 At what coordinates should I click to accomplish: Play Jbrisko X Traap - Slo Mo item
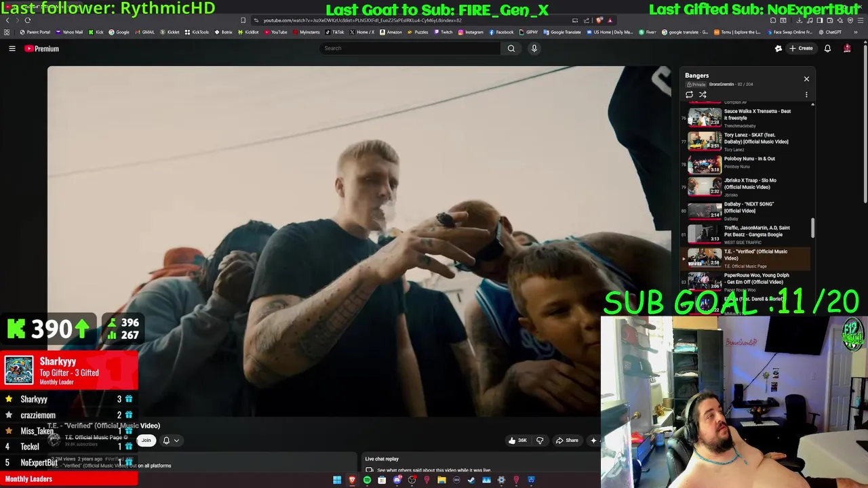coord(746,187)
